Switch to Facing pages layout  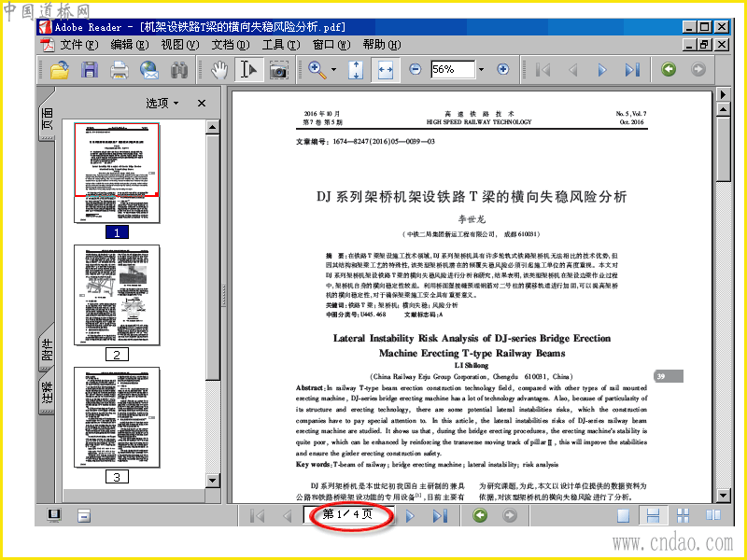pyautogui.click(x=712, y=515)
